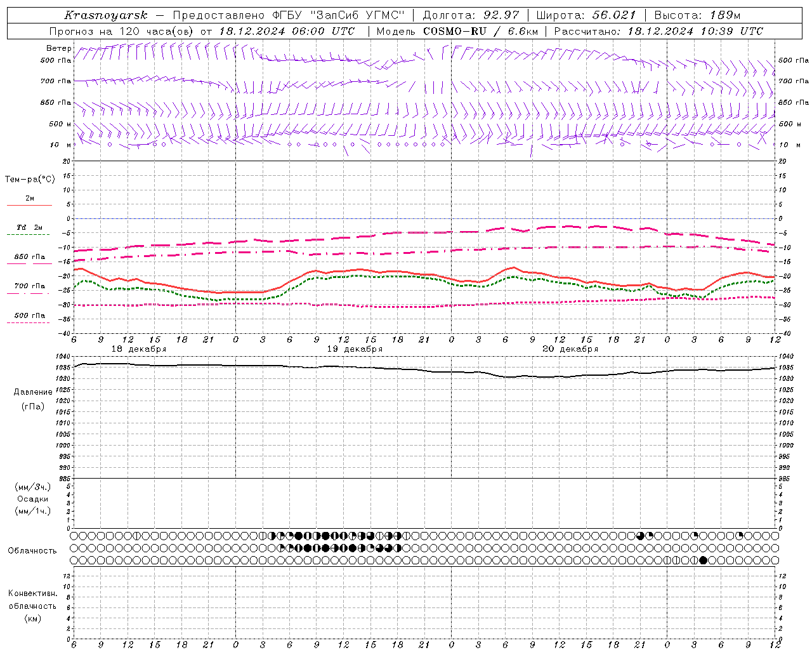812x650 pixels.
Task: Click the Рассчитано: 18.12.2024 10:39 UTC text
Action: point(658,31)
